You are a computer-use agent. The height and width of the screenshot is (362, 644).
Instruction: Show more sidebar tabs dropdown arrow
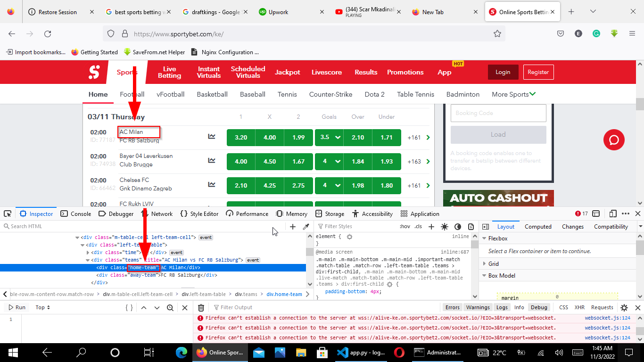640,227
